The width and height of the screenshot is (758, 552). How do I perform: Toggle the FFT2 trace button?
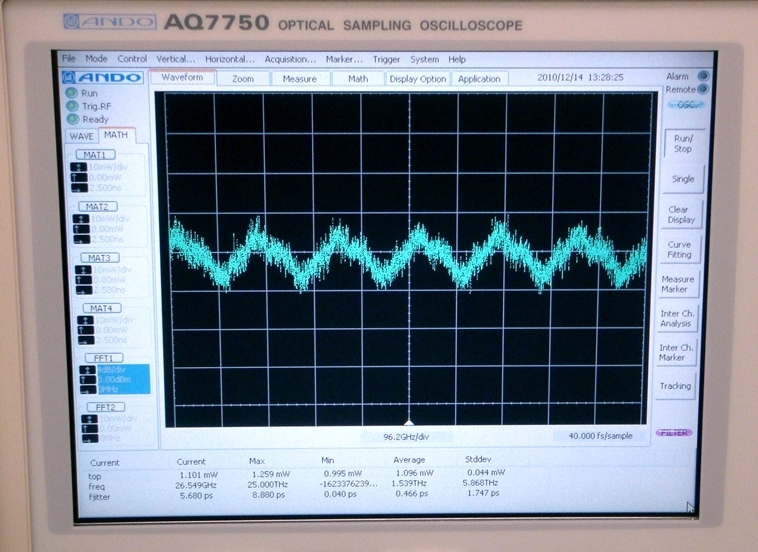click(x=106, y=407)
